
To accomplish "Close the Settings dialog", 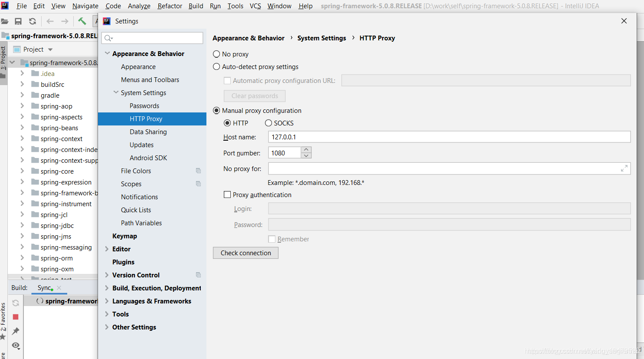I will (x=624, y=21).
